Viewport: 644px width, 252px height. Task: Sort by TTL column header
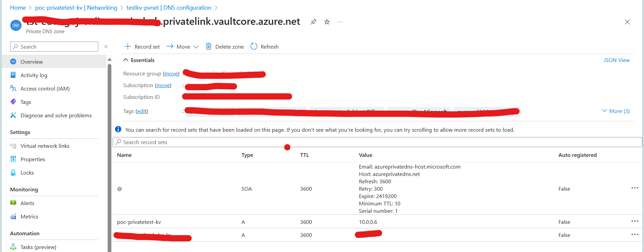[x=305, y=155]
